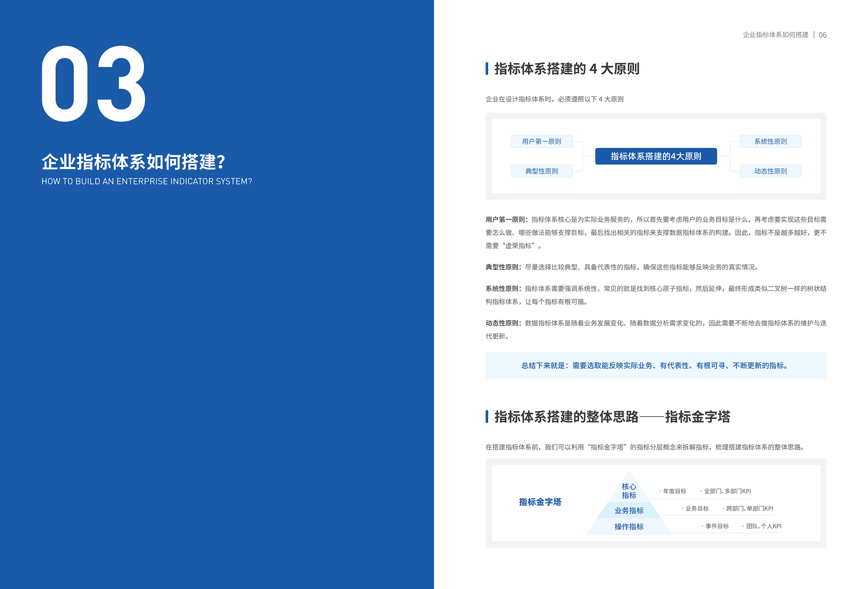Click the subtitle 'HOW TO BUILD AN ENTERPRISE INDICATOR SYSTEM?'

click(x=147, y=182)
